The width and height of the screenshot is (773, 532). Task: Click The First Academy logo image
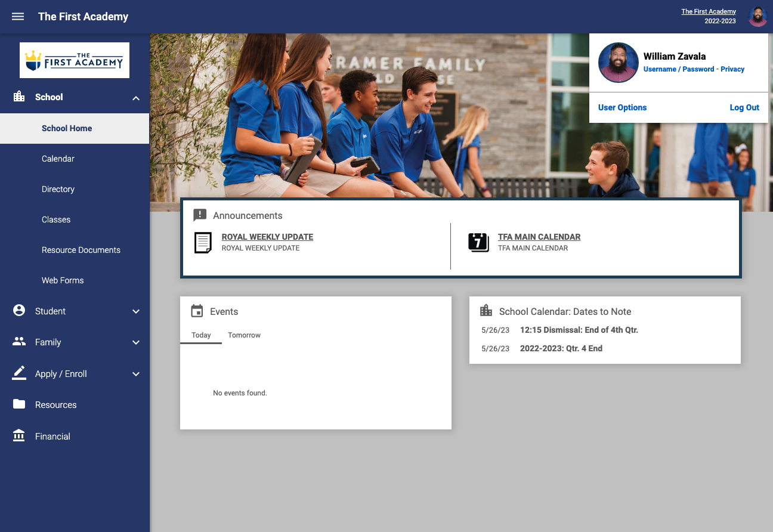(75, 60)
